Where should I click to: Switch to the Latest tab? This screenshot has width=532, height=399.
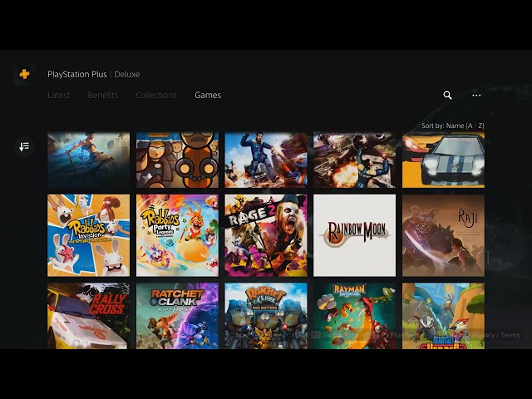(x=59, y=95)
